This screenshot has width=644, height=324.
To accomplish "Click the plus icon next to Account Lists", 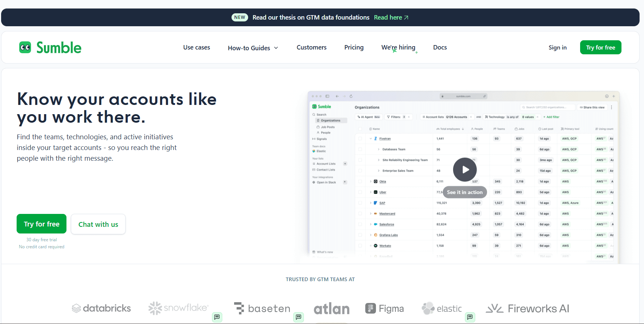I will [x=345, y=164].
